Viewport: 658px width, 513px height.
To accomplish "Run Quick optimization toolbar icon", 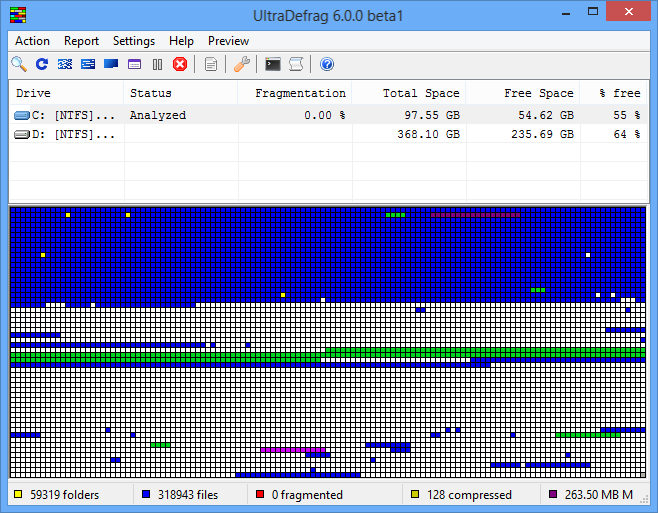I will tap(88, 64).
